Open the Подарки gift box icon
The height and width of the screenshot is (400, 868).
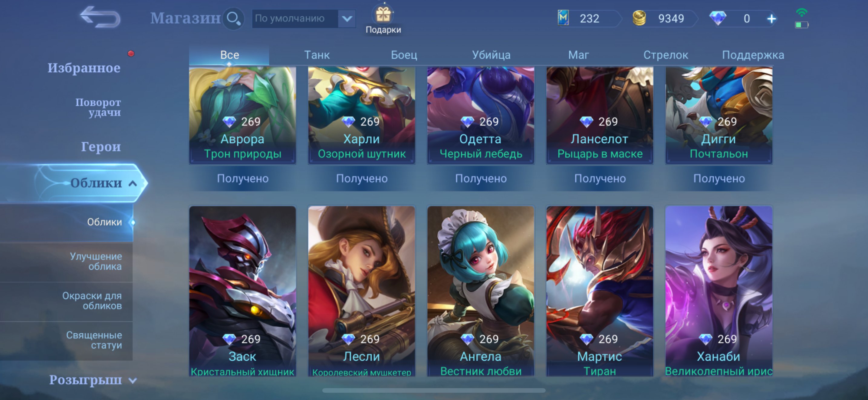click(383, 15)
